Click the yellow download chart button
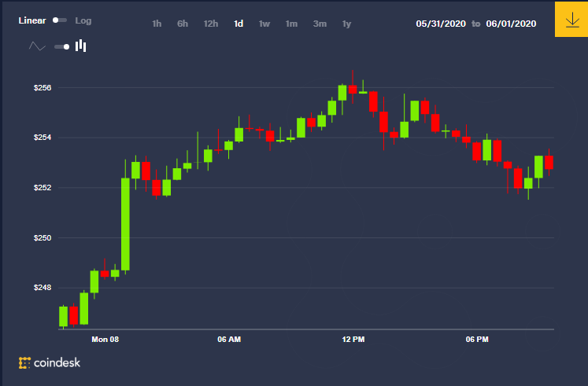The image size is (588, 386). coord(571,19)
